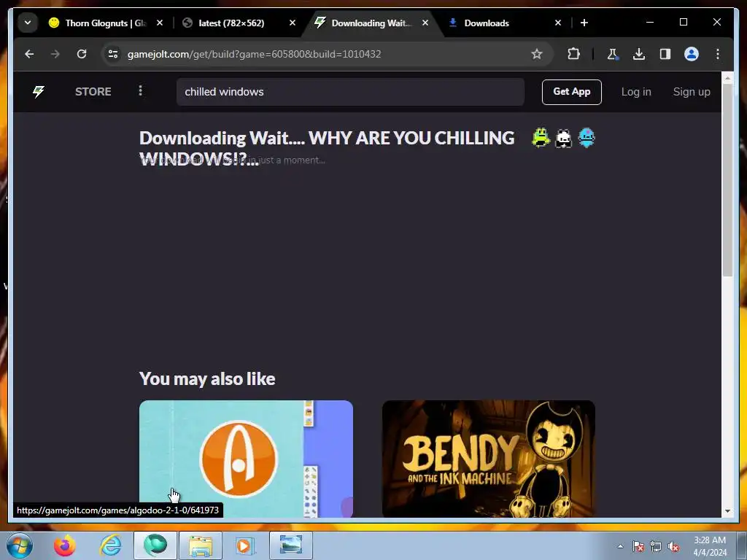Launch Internet Explorer from the taskbar
This screenshot has height=560, width=747.
click(x=110, y=545)
